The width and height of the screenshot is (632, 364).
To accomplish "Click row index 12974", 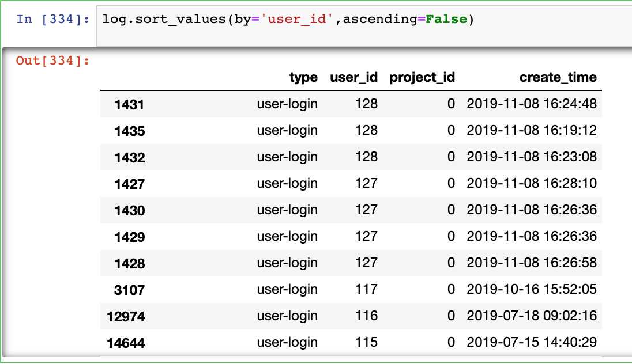I will click(126, 317).
